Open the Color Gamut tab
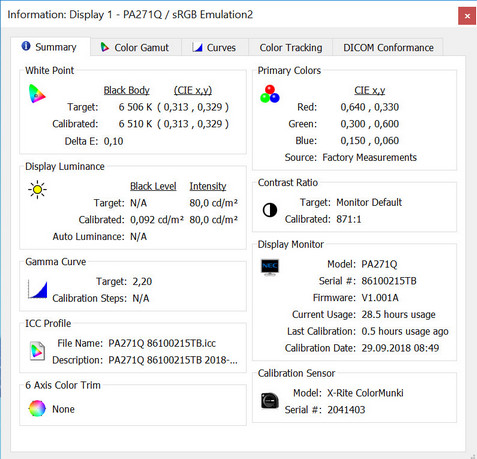Screen dimensions: 477x459 click(x=136, y=48)
